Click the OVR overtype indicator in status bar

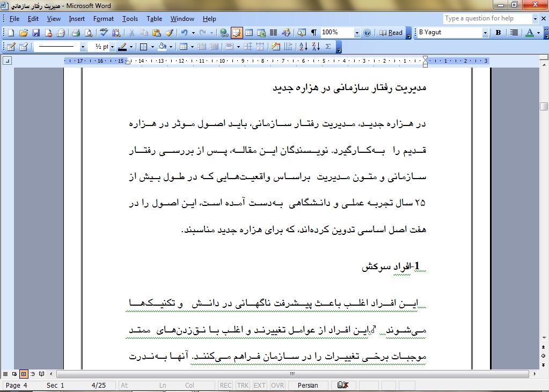coord(277,385)
